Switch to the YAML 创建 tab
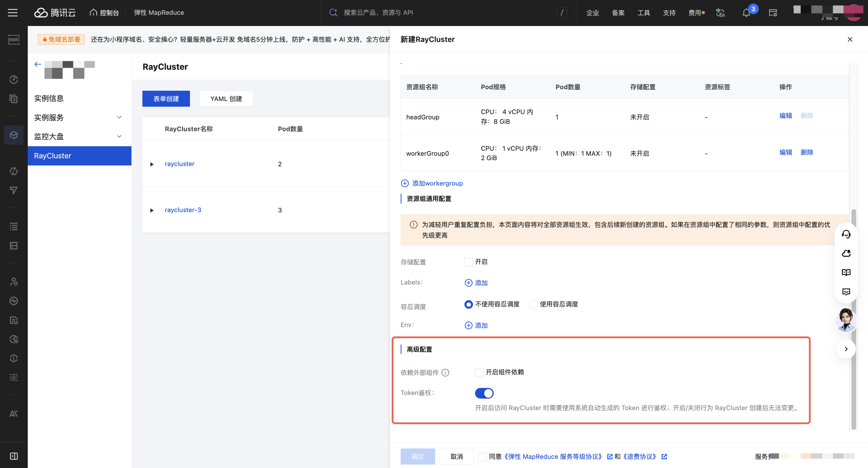The width and height of the screenshot is (868, 468). click(226, 99)
